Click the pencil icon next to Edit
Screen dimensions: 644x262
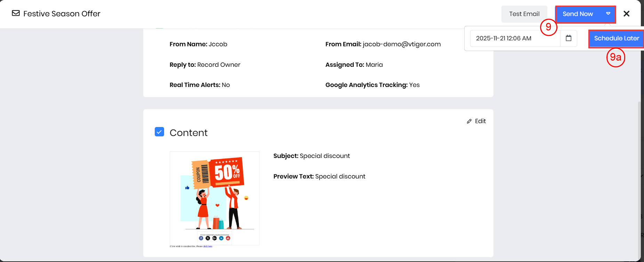point(469,121)
